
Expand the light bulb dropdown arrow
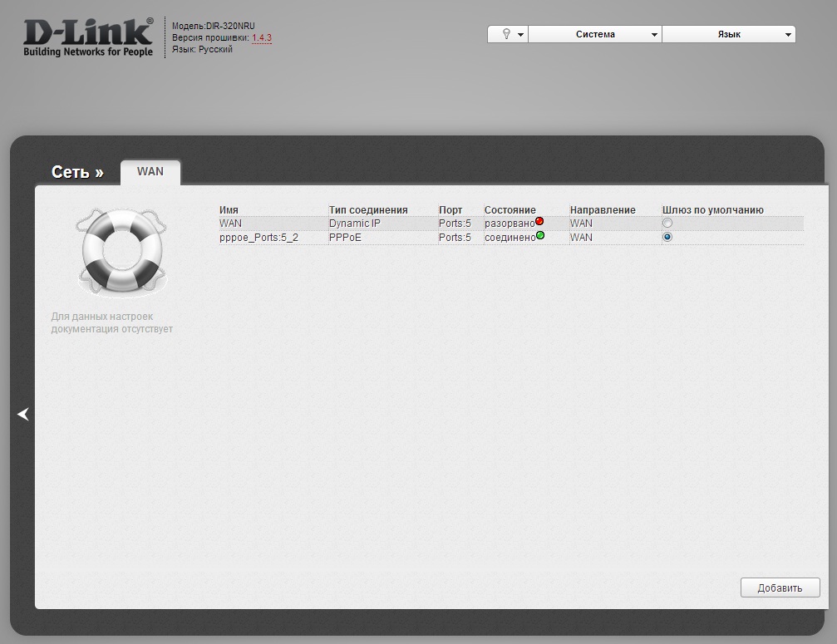(x=520, y=35)
